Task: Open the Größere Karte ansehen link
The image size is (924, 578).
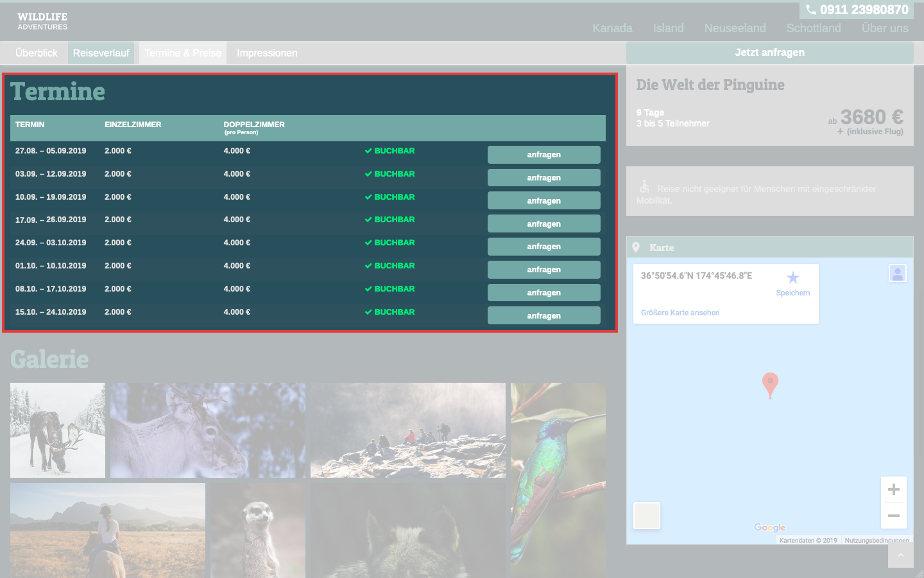Action: pos(680,313)
